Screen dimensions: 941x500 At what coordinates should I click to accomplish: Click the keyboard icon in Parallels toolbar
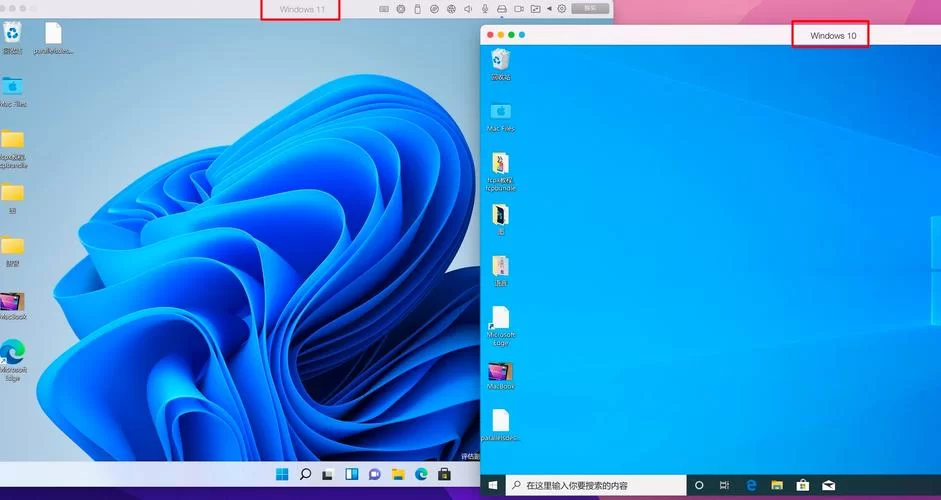384,9
